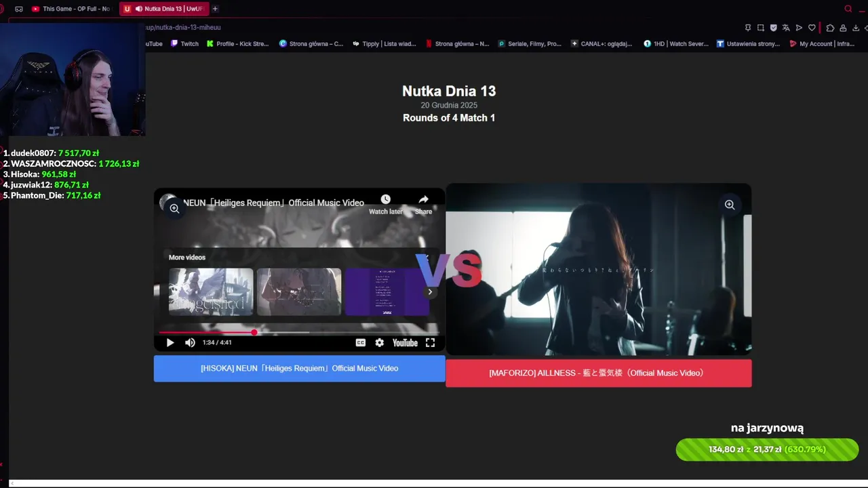Click the 1:34 / 4:41 time display
The image size is (868, 488).
pos(217,343)
